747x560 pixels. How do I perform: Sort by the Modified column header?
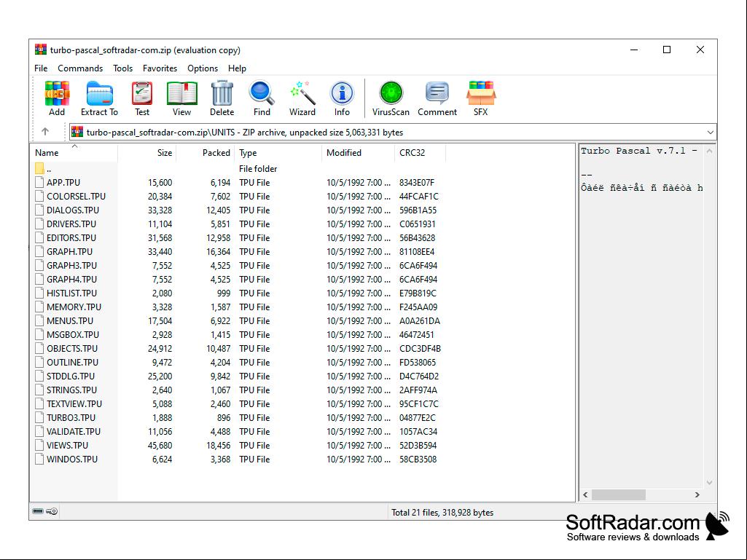point(359,152)
